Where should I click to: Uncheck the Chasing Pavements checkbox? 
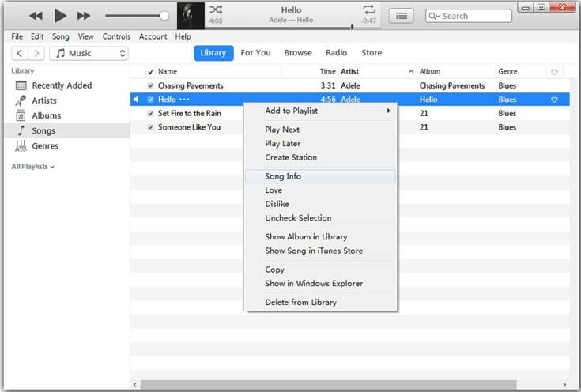(x=151, y=85)
